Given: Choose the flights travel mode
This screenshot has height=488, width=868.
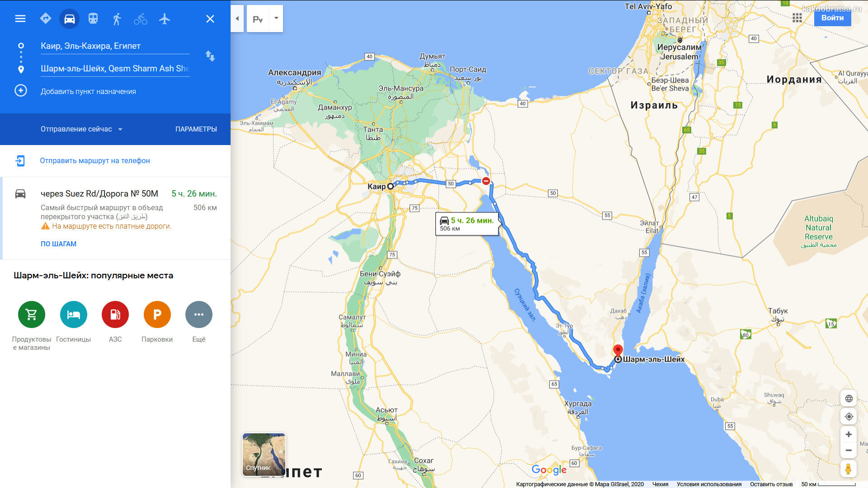Looking at the screenshot, I should point(165,19).
